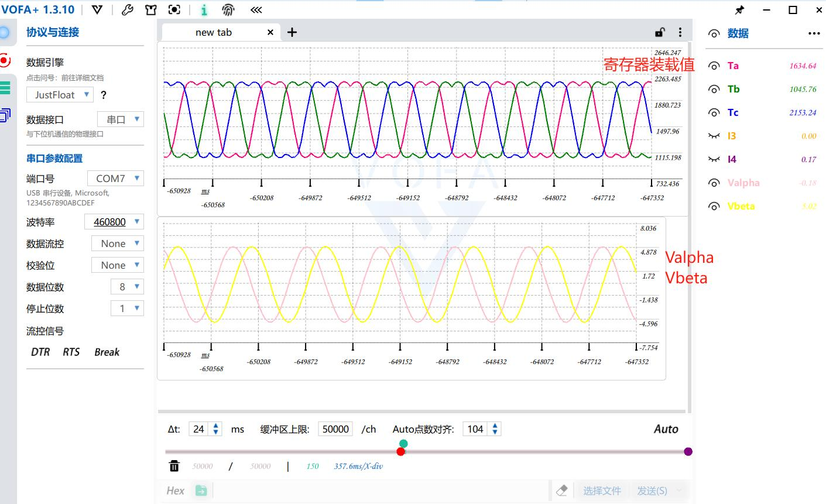Show the I3 channel
This screenshot has width=826, height=504.
(714, 136)
